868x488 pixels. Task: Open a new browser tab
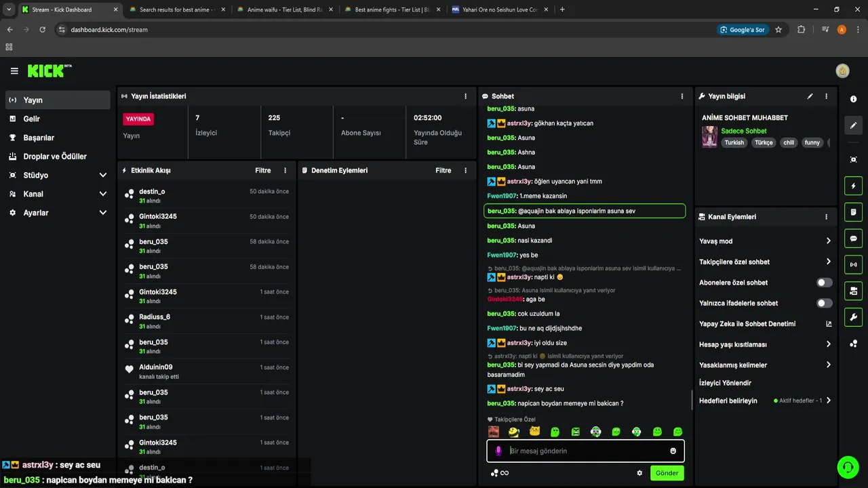click(562, 9)
